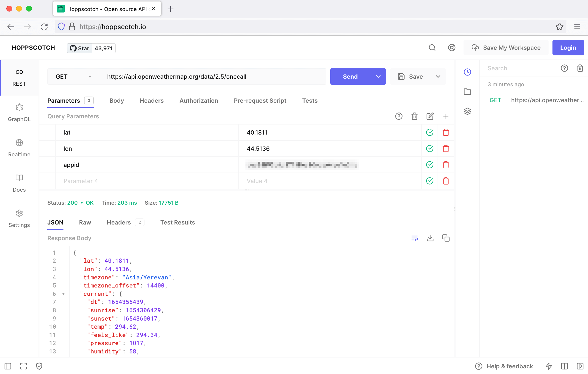588x374 pixels.
Task: Show the Raw response tab
Action: (x=85, y=222)
